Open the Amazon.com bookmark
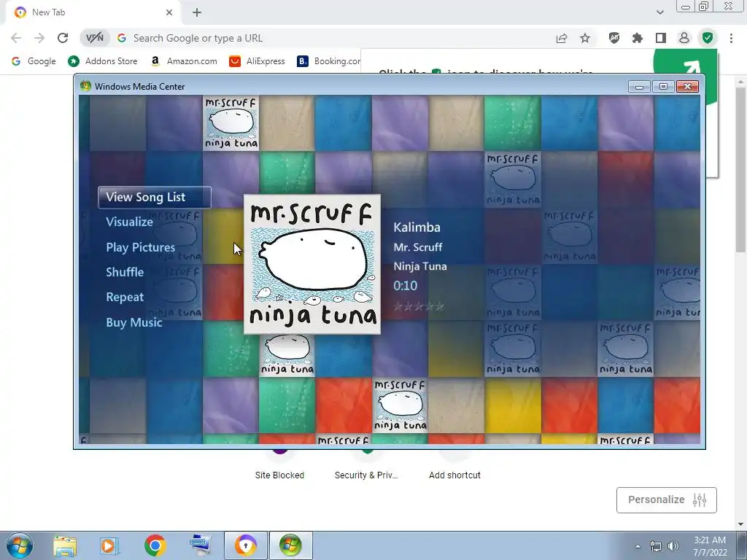This screenshot has height=560, width=747. 184,61
